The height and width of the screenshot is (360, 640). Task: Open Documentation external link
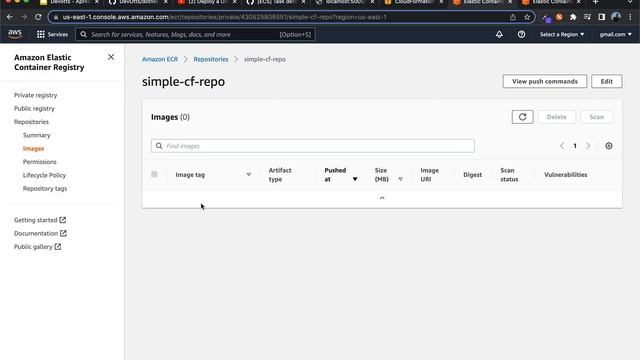pyautogui.click(x=40, y=233)
